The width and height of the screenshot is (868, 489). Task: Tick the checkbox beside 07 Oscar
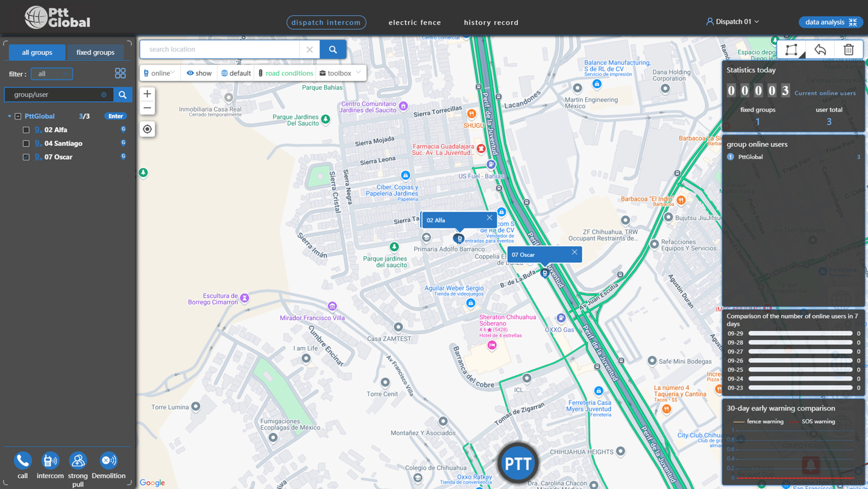coord(26,157)
